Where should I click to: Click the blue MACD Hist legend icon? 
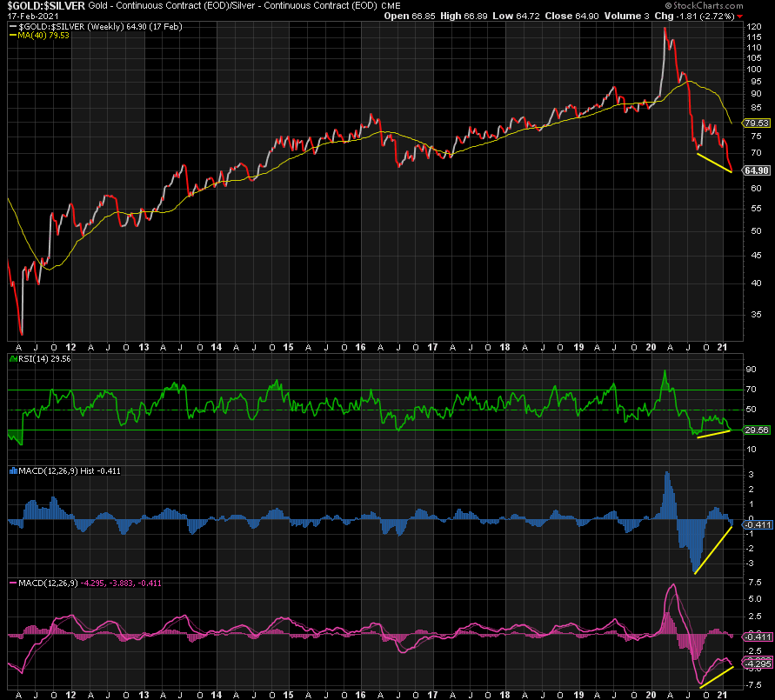tap(13, 470)
